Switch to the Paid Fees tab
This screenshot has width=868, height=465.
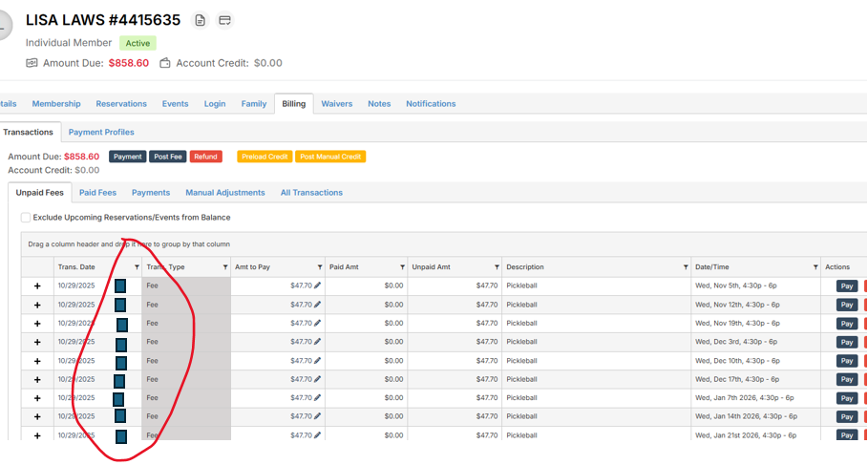[x=97, y=193]
